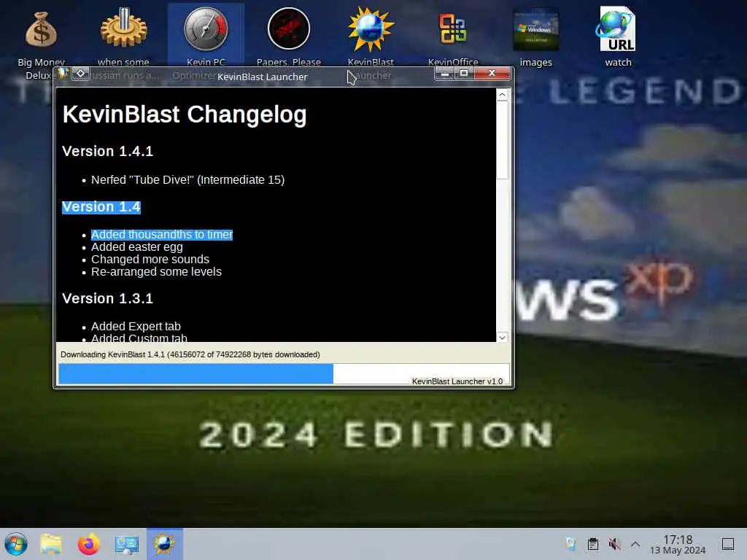Maximize the KevinBlast Launcher window
The height and width of the screenshot is (560, 747).
click(x=464, y=74)
